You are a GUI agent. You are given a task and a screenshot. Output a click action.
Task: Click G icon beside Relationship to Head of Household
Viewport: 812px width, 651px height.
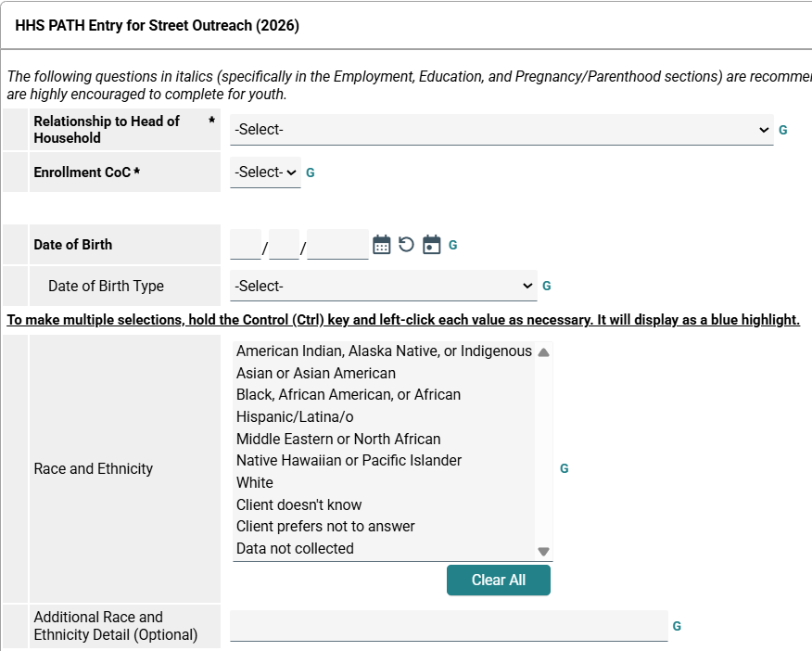point(783,130)
